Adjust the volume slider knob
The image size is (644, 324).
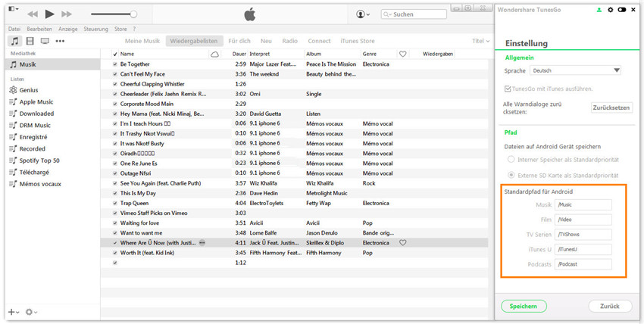click(133, 14)
